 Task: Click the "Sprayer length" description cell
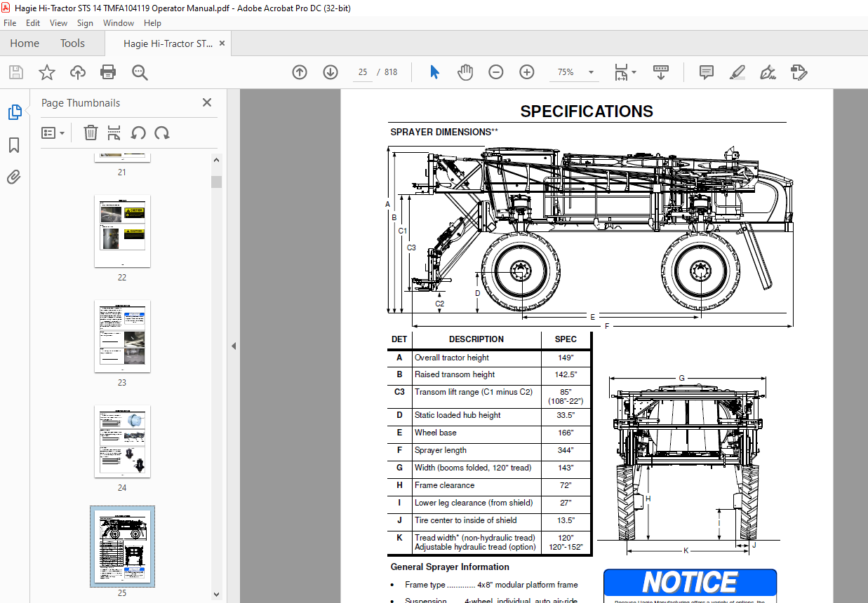441,450
